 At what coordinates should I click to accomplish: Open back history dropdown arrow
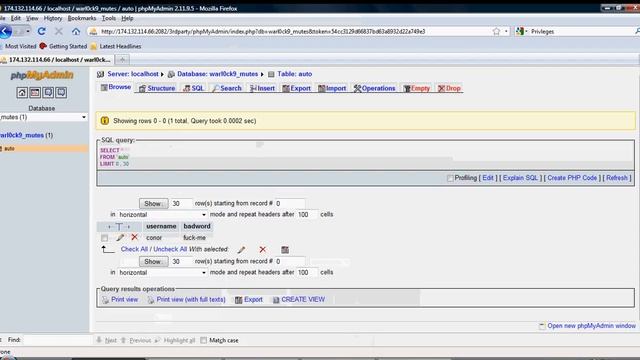[28, 31]
